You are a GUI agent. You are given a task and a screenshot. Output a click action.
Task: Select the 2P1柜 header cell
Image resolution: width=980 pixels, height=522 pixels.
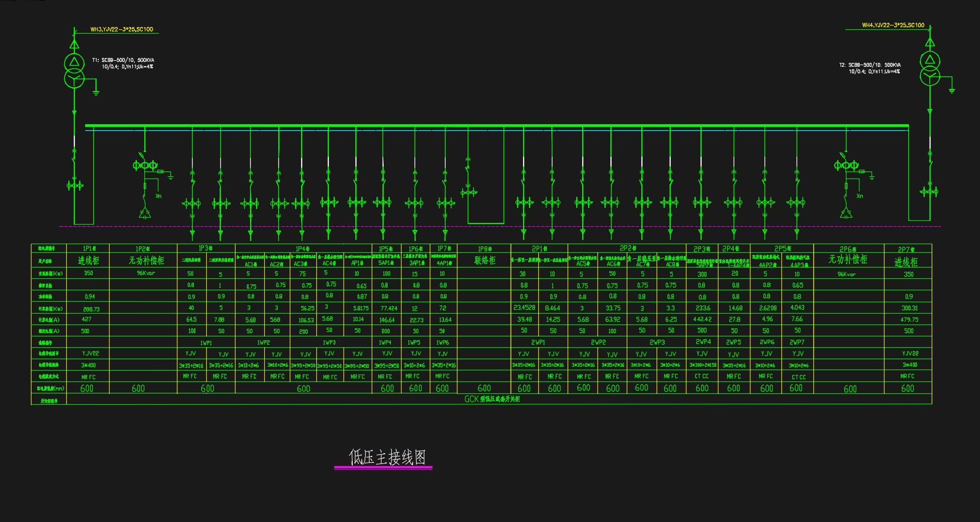point(539,249)
